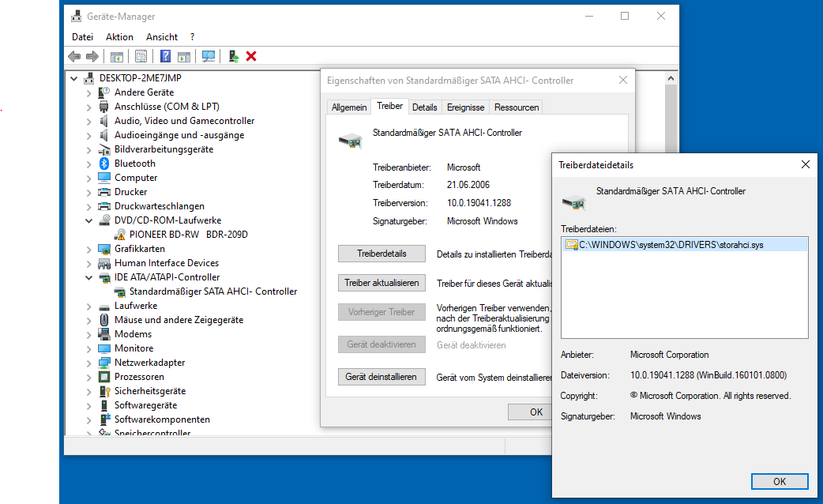Click the Andere Geräte unknown device icon
Image resolution: width=823 pixels, height=504 pixels.
click(104, 92)
